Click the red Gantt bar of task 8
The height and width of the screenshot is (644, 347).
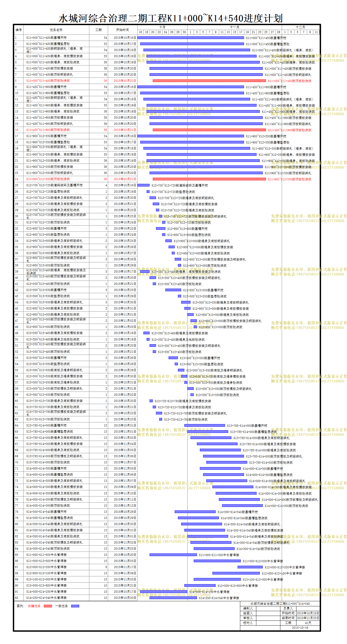pyautogui.click(x=209, y=81)
